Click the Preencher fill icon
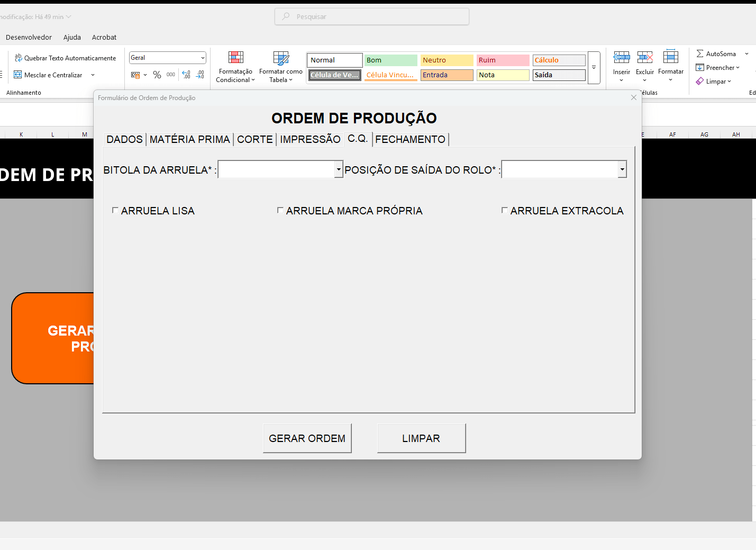Image resolution: width=756 pixels, height=550 pixels. click(x=700, y=67)
